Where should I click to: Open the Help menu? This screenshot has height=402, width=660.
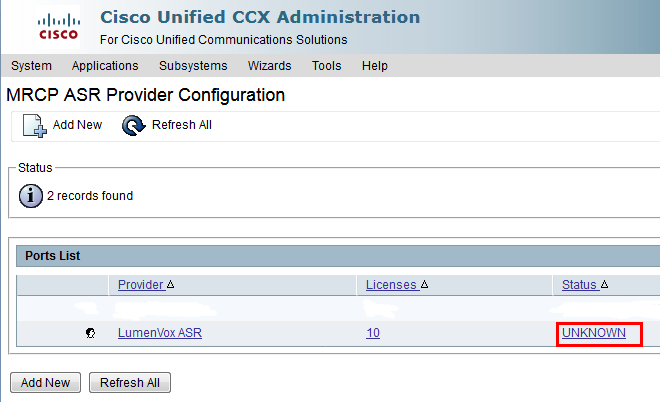(375, 66)
